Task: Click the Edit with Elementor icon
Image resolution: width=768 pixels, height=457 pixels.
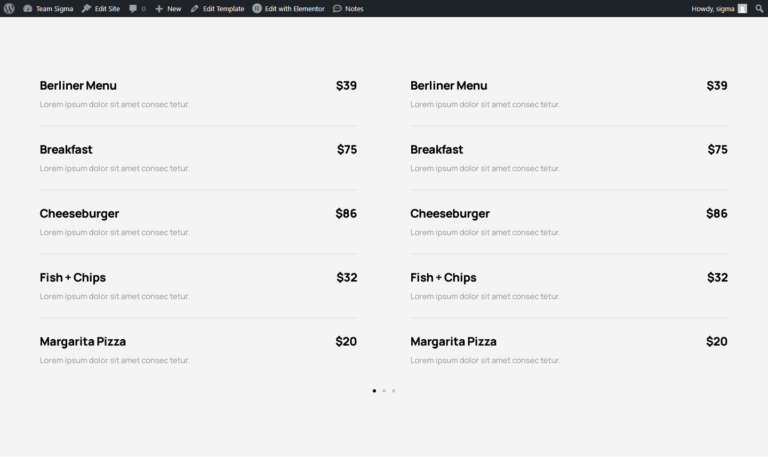Action: [x=257, y=8]
